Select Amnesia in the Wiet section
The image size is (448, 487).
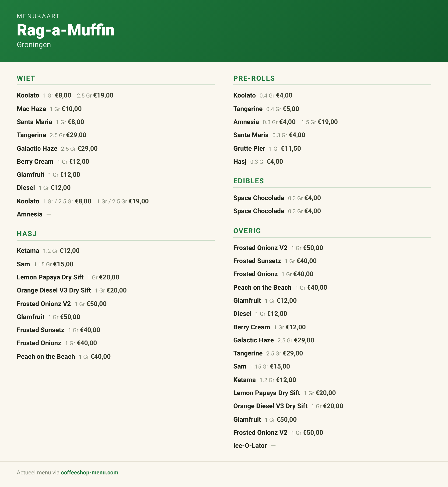(x=30, y=214)
